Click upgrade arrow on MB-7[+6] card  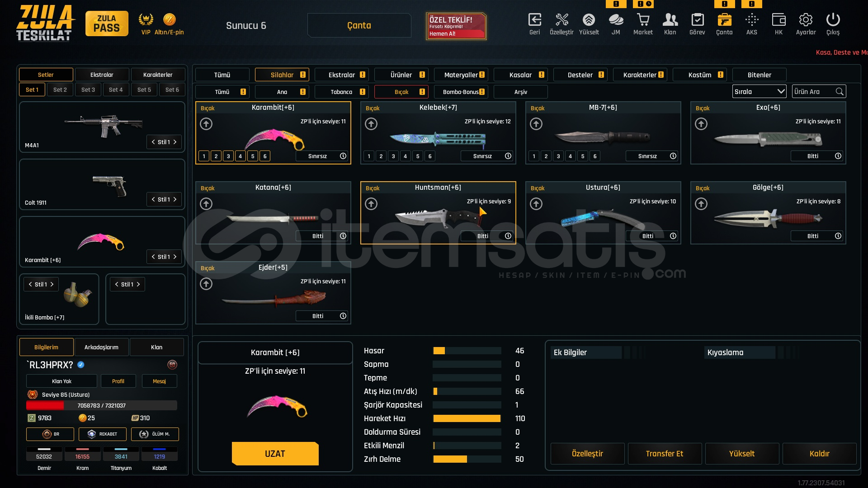tap(536, 124)
